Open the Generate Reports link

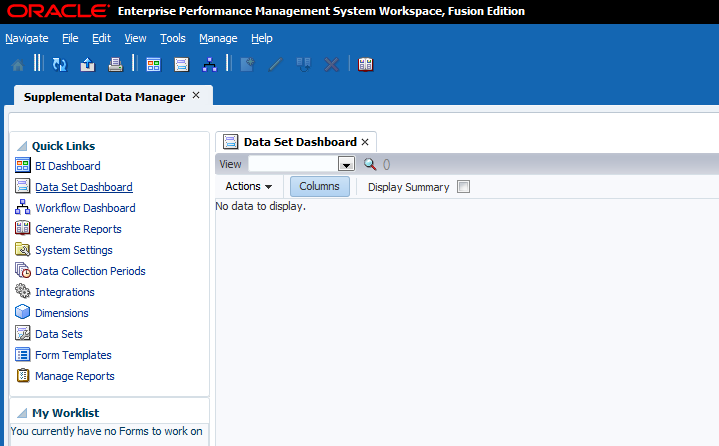pyautogui.click(x=78, y=229)
